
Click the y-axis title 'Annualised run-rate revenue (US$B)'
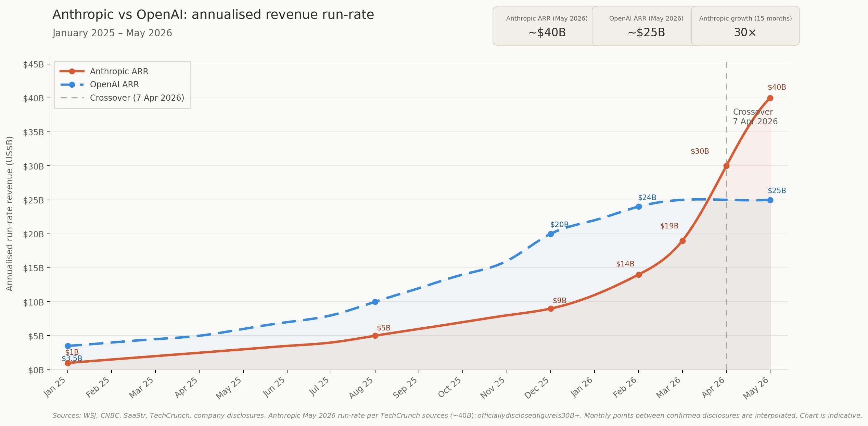click(10, 214)
